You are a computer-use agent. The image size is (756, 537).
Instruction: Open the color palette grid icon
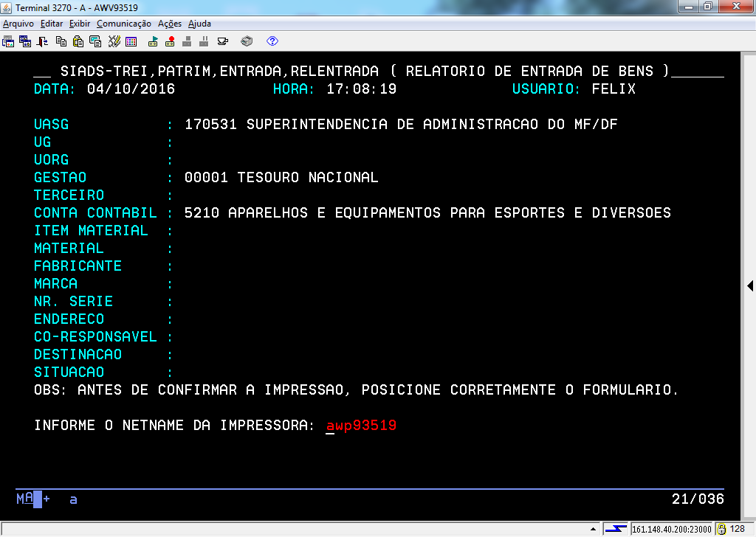[x=131, y=41]
